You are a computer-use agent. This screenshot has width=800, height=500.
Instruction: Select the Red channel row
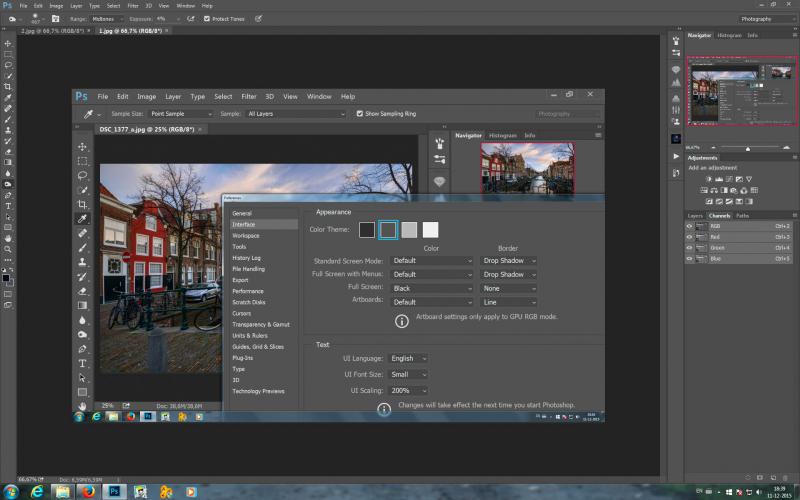click(738, 237)
